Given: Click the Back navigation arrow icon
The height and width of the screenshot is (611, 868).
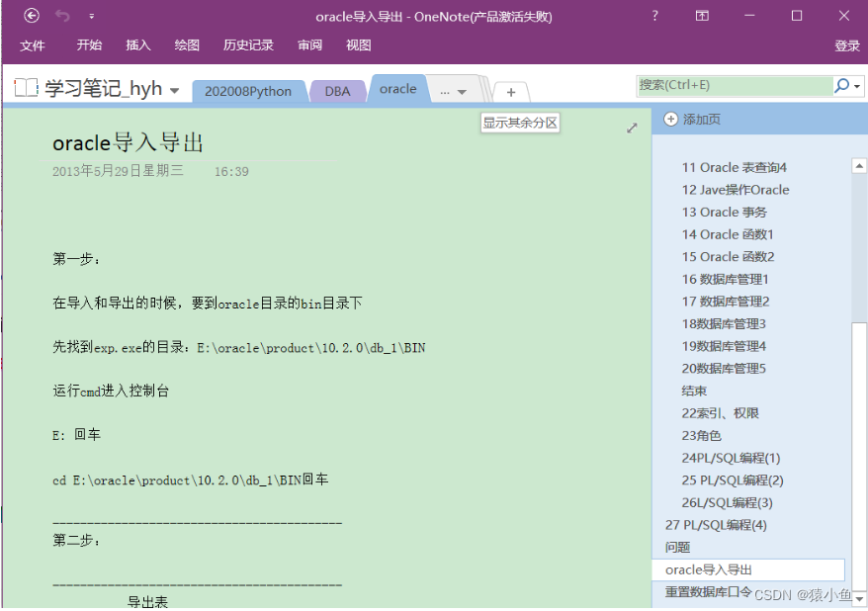Looking at the screenshot, I should pos(30,16).
